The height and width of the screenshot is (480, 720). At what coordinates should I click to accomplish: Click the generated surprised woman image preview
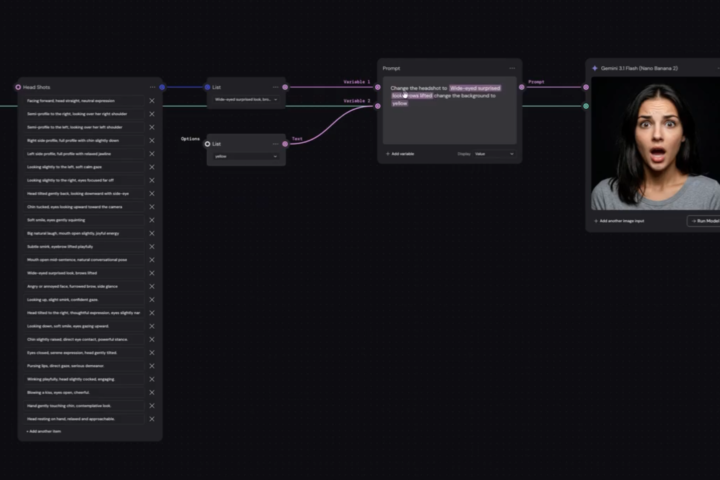tap(655, 145)
